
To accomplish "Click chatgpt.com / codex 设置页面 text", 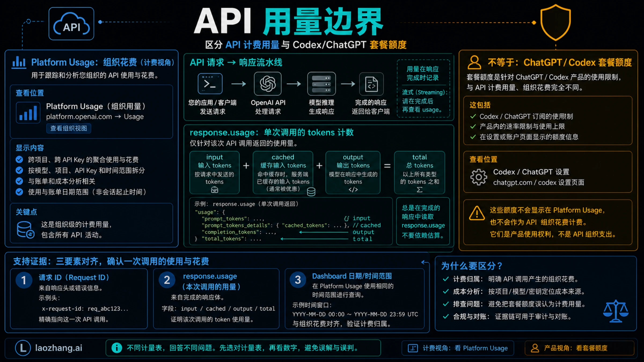I will click(539, 183).
